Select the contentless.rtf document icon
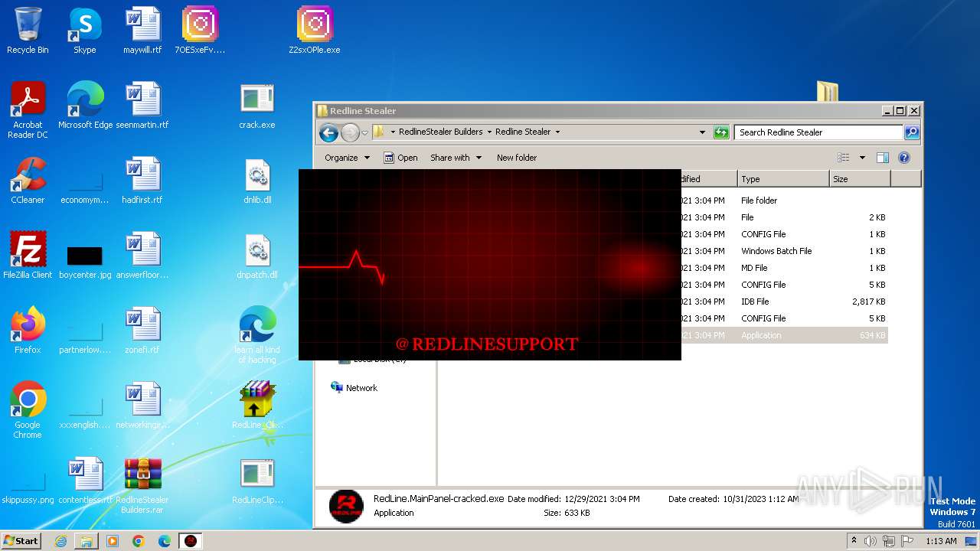The image size is (980, 551). [85, 481]
